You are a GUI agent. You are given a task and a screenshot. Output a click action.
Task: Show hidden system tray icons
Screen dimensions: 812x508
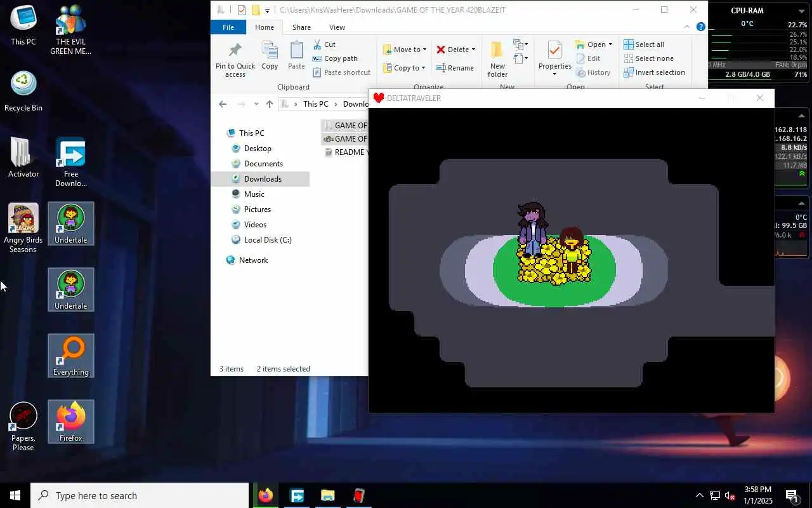pos(700,495)
